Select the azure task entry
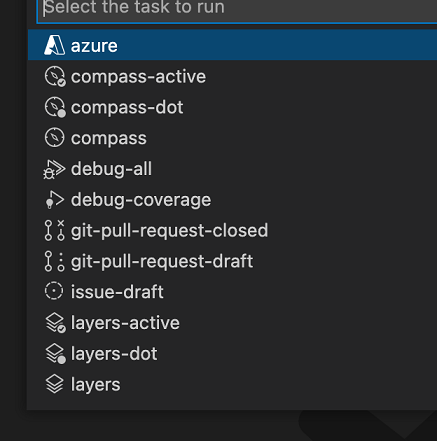The image size is (437, 441). [232, 45]
